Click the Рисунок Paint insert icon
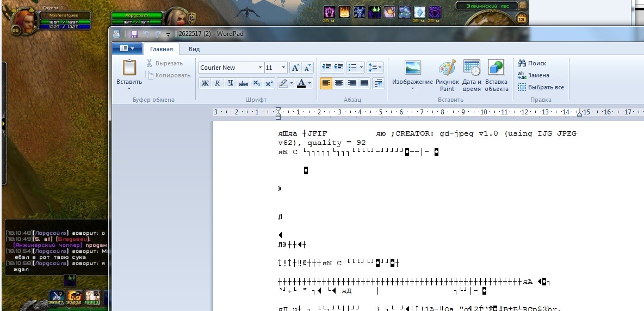Screen dimensions: 644x311 coord(447,68)
